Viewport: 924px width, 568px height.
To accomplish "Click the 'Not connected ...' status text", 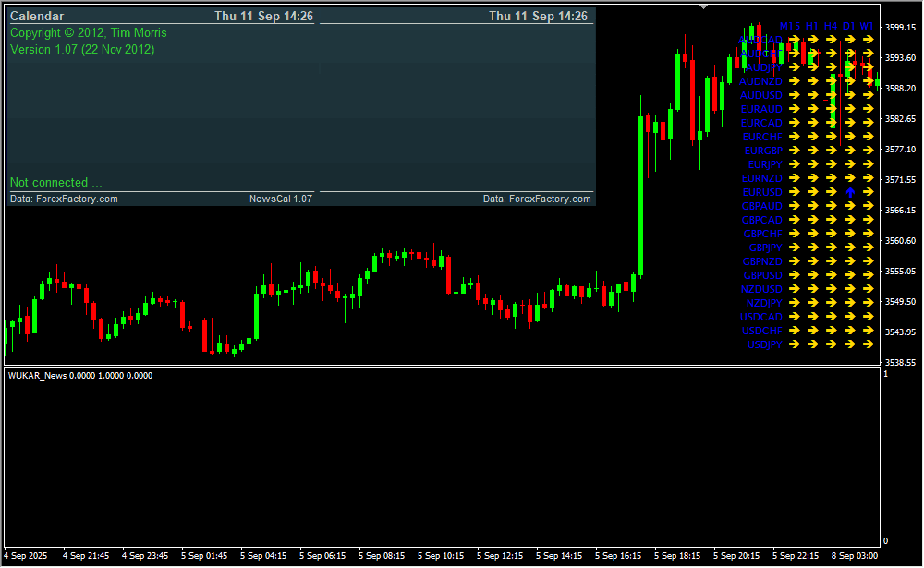I will coord(55,183).
